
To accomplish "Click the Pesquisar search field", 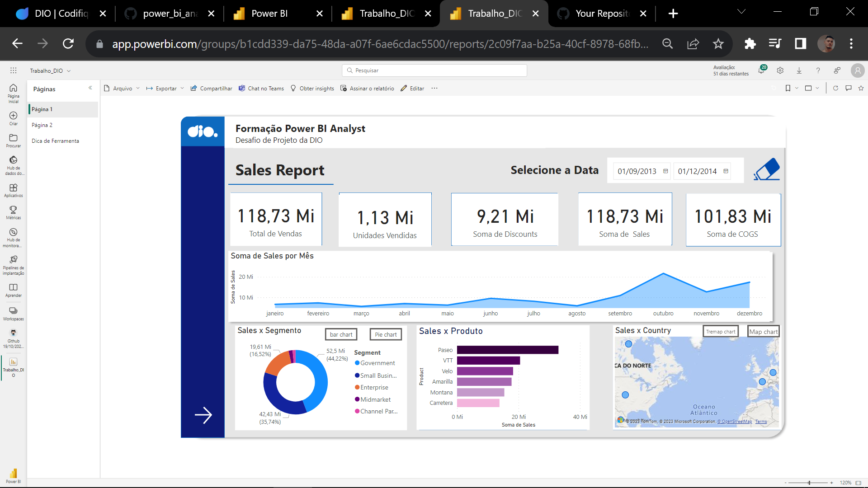I will pos(434,70).
